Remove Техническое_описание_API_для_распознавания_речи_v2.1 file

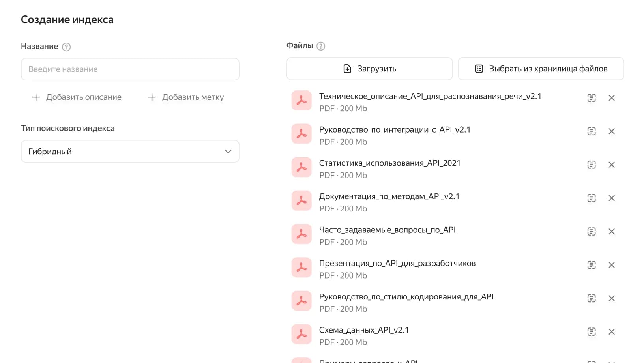point(612,98)
